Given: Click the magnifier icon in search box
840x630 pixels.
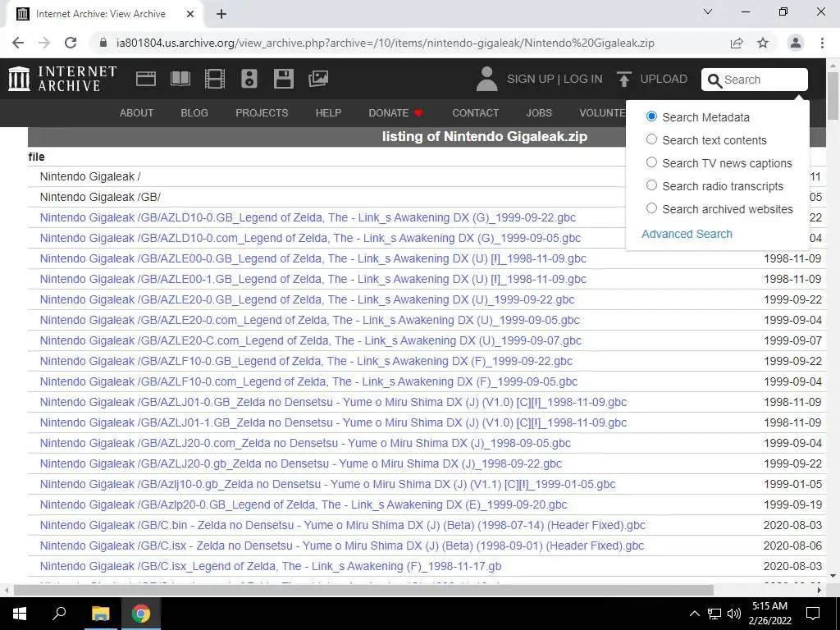Looking at the screenshot, I should coord(714,80).
